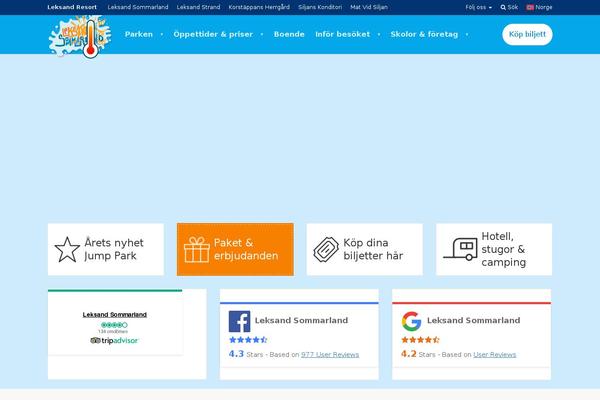Click the 4.2 rating number
This screenshot has height=400, width=600.
pyautogui.click(x=408, y=354)
